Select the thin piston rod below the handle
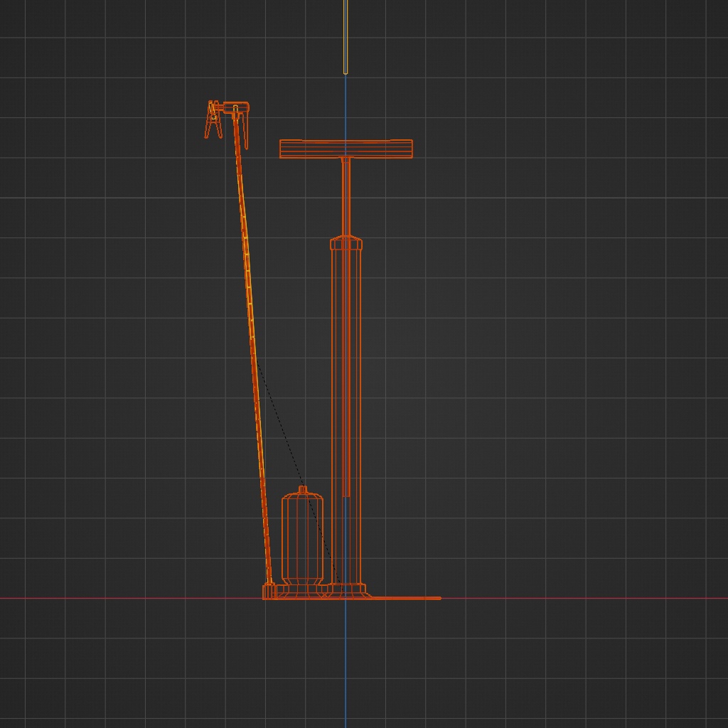Screen dimensions: 728x728 (346, 198)
